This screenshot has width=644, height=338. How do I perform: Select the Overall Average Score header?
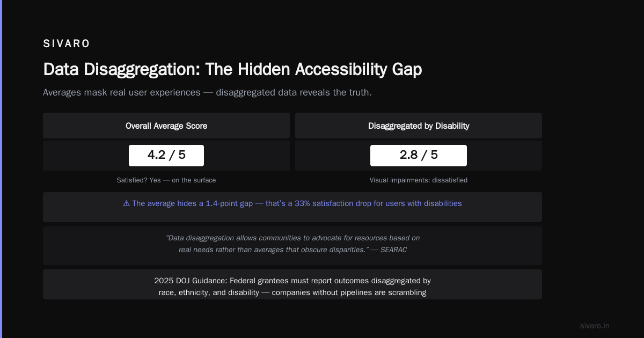[166, 126]
